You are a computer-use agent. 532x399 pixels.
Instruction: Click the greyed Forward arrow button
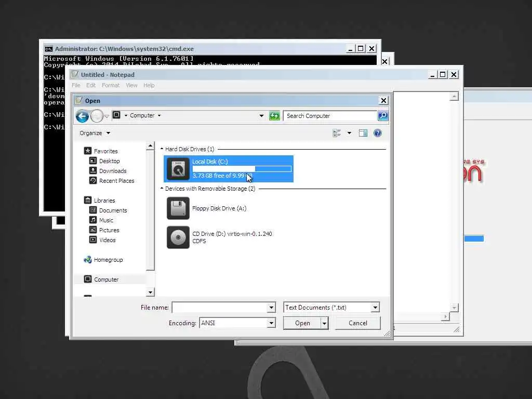point(97,116)
